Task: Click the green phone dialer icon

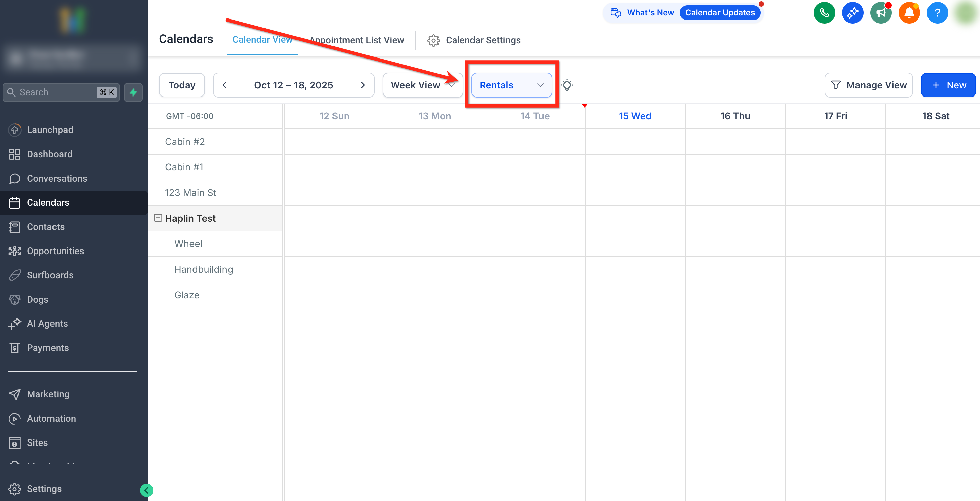Action: [x=824, y=13]
